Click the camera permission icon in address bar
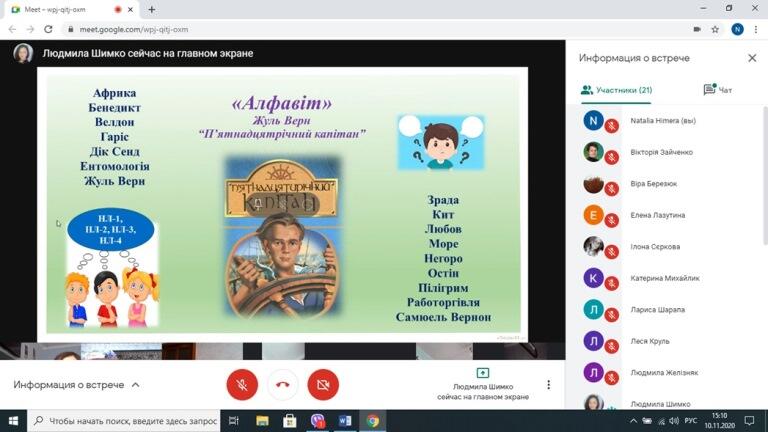Screen dimensions: 768x432 (x=697, y=29)
